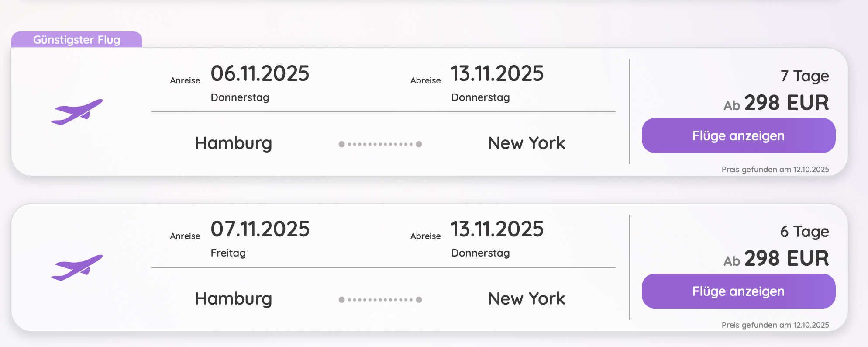The image size is (868, 347).
Task: Click Hamburg on the bottom flight card
Action: tap(234, 298)
